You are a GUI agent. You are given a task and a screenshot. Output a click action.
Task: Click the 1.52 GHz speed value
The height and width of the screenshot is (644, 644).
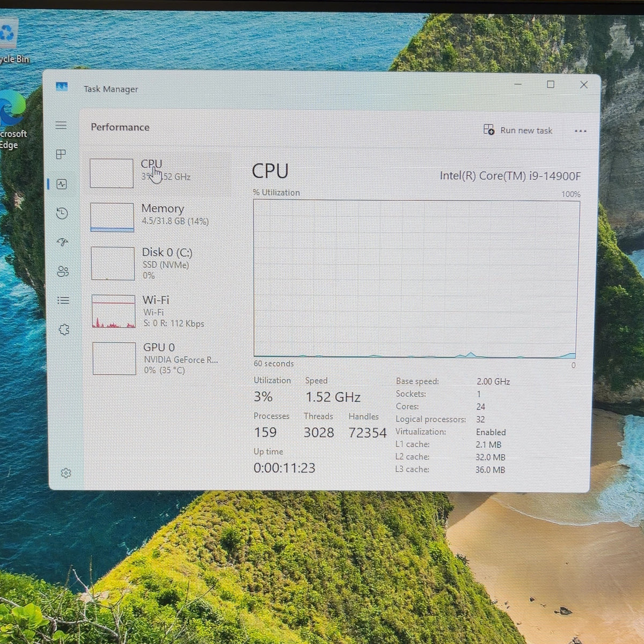click(333, 397)
